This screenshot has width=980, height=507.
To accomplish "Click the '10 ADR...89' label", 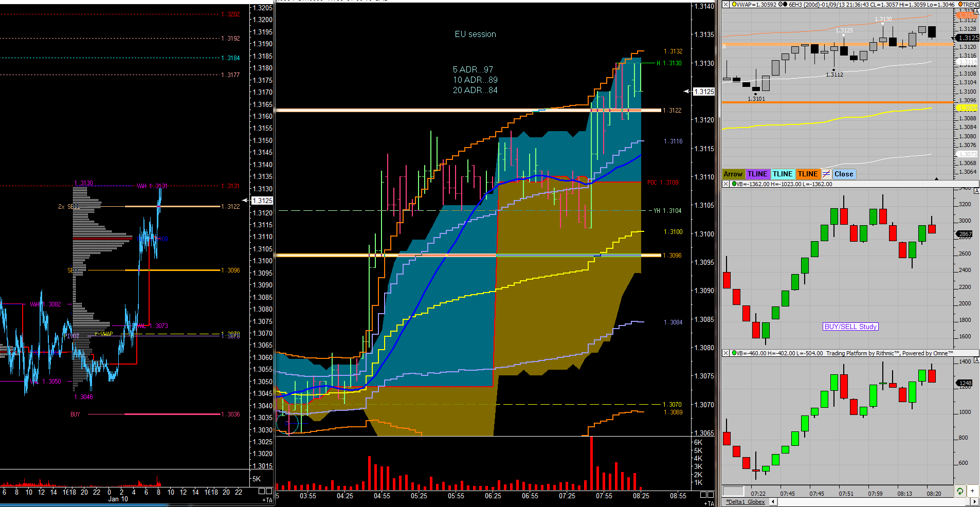I will (x=475, y=80).
